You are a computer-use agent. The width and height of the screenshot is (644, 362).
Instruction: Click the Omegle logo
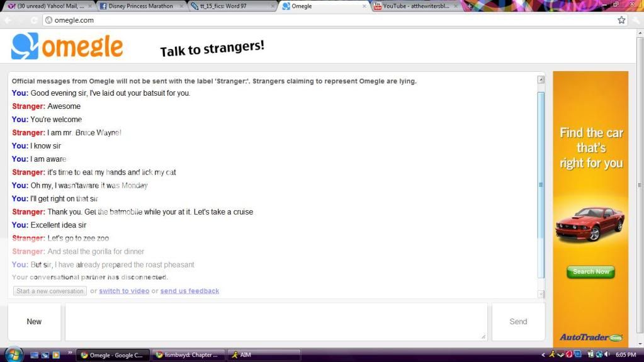(67, 47)
